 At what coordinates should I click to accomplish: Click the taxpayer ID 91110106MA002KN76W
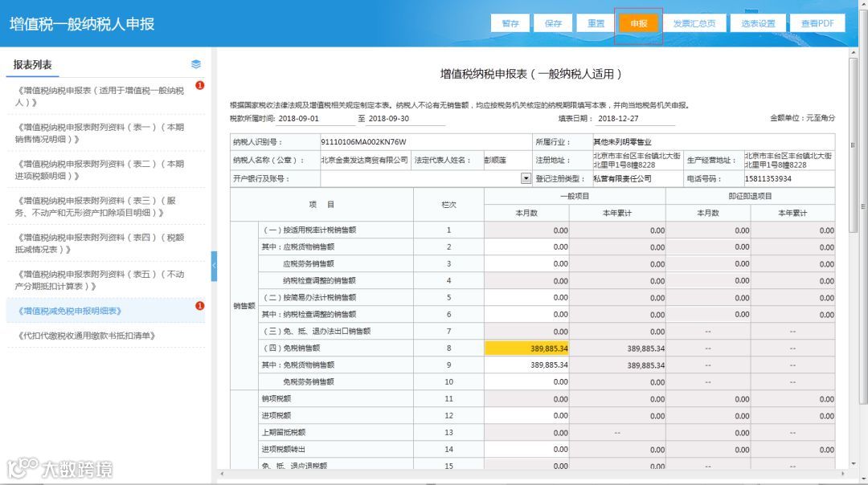[364, 142]
